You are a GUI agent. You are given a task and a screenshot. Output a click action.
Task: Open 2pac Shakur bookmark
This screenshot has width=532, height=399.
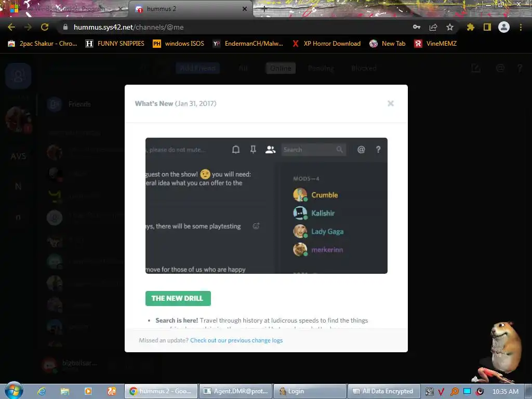[43, 44]
